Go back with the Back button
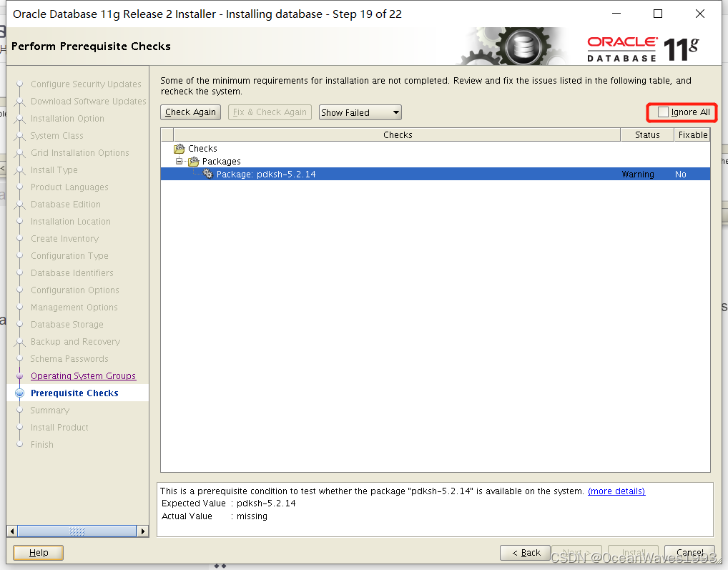 [x=525, y=552]
